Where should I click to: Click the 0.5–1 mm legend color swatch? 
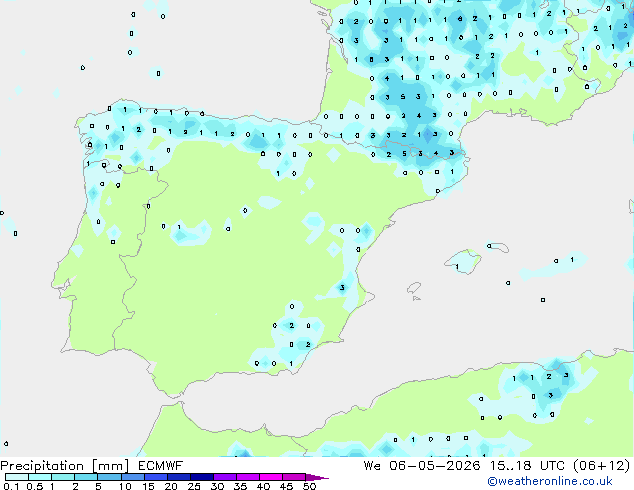pyautogui.click(x=40, y=477)
